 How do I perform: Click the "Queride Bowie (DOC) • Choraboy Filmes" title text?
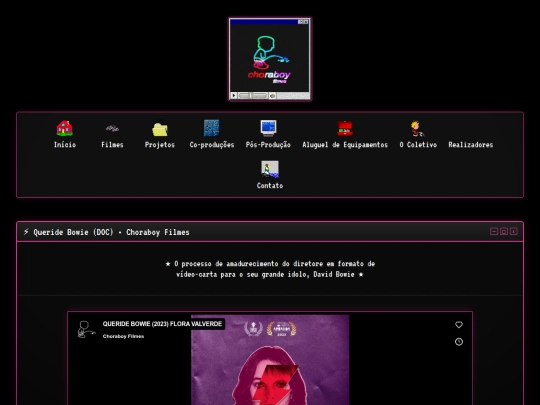pos(111,232)
